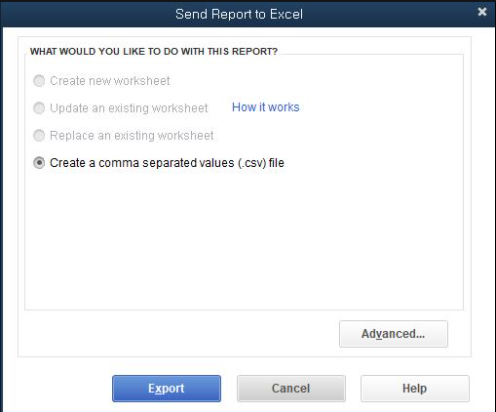Click the Send Report to Excel title bar
This screenshot has height=412, width=496.
pyautogui.click(x=239, y=14)
